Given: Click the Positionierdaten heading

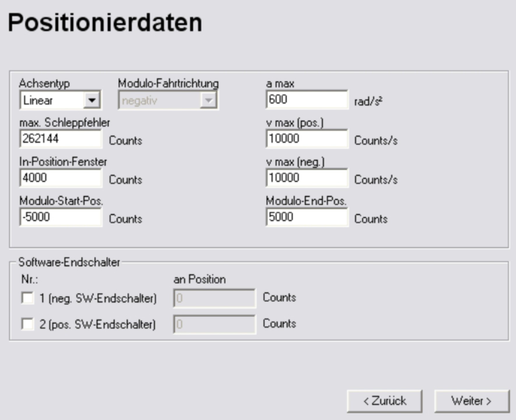Looking at the screenshot, I should tap(105, 23).
